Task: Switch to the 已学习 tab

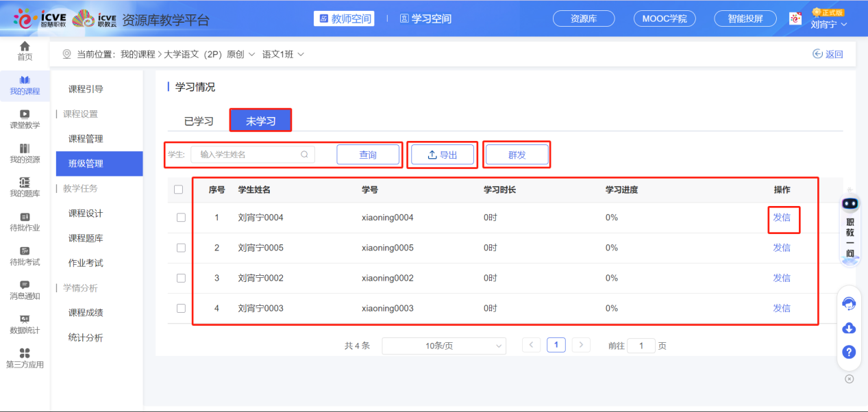Action: click(199, 121)
